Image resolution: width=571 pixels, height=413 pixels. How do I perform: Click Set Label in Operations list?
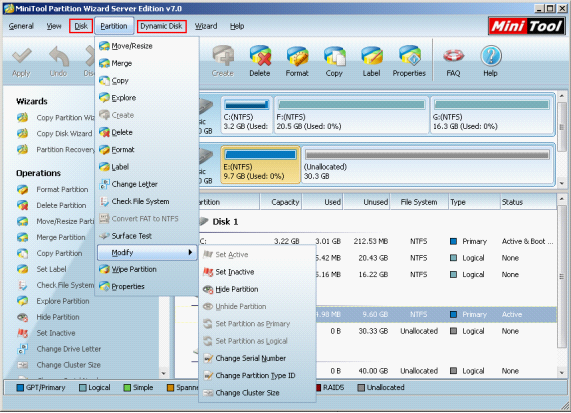click(x=51, y=269)
